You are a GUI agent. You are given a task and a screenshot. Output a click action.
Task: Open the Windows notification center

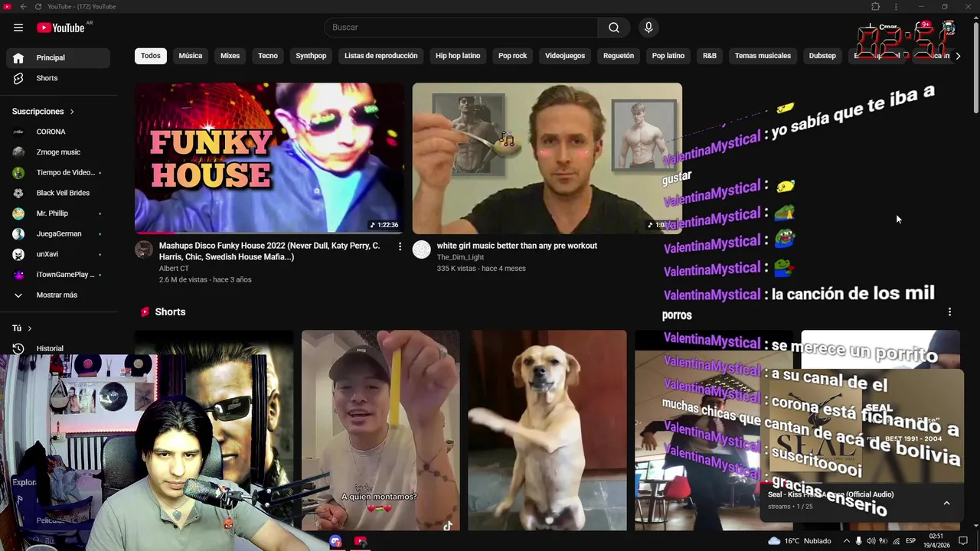(x=964, y=541)
